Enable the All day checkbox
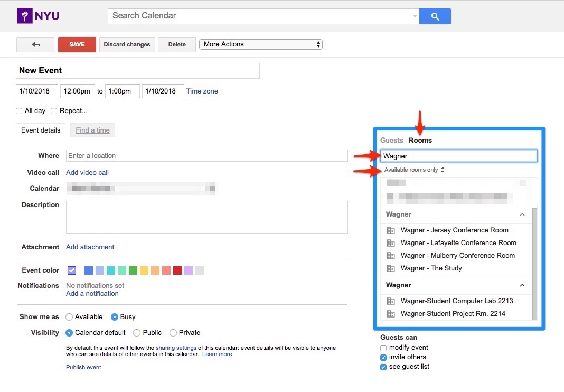 click(x=19, y=111)
